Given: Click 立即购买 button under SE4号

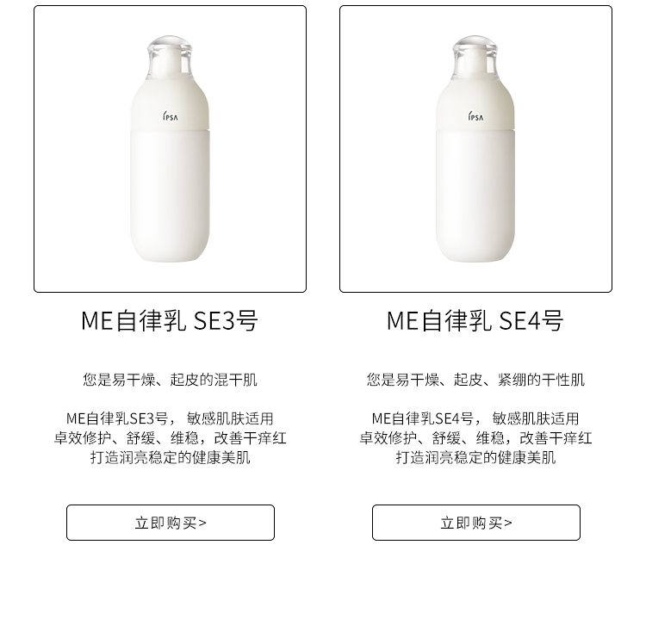Looking at the screenshot, I should pyautogui.click(x=475, y=523).
